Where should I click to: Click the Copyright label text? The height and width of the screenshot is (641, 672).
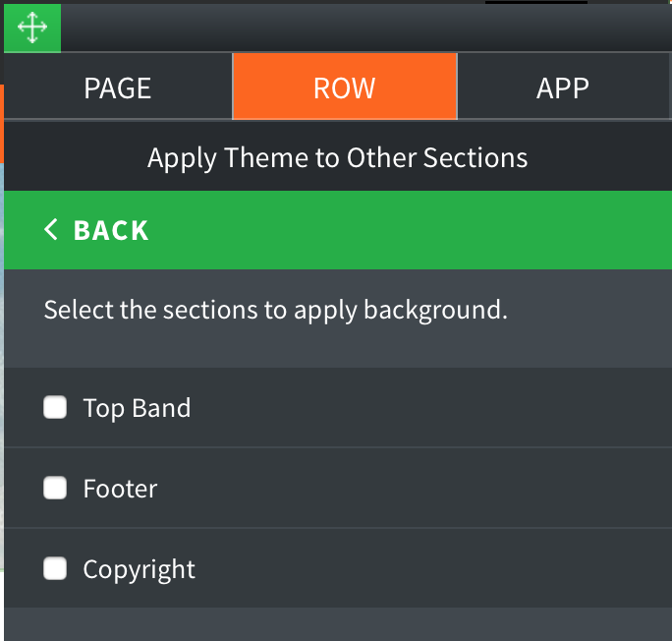click(x=139, y=570)
